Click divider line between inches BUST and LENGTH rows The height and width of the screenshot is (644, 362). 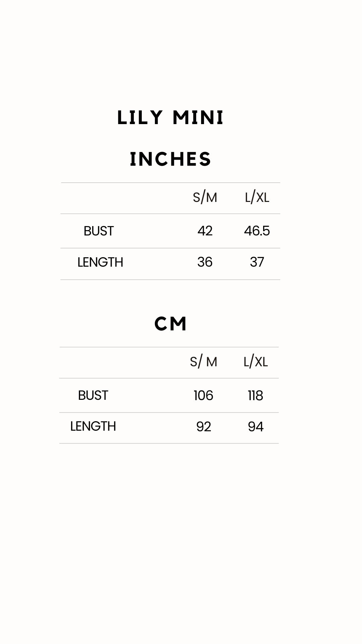tap(170, 248)
